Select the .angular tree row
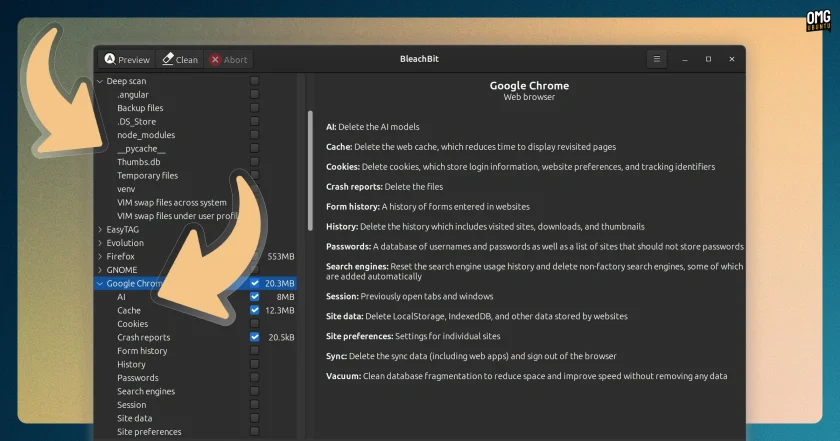840x441 pixels. 196,94
